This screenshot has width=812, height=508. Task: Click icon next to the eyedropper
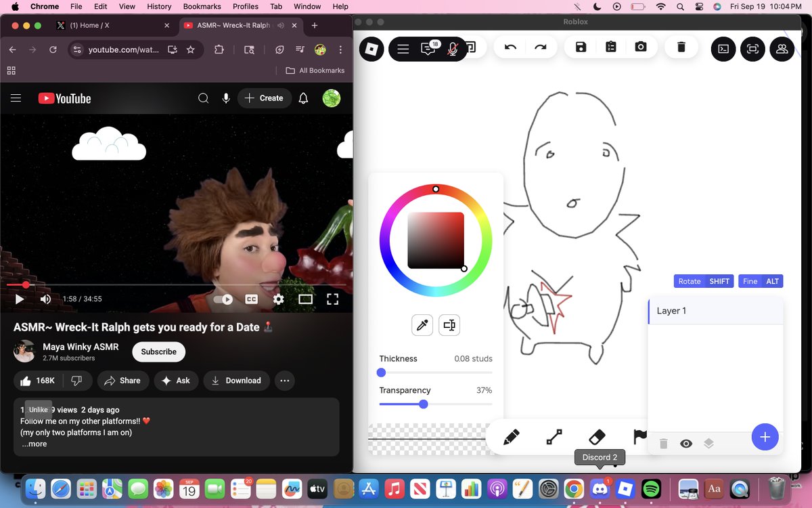pos(449,325)
